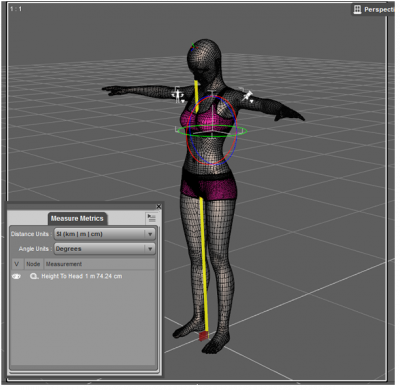Click the Perspective view cube icon
Image resolution: width=400 pixels, height=390 pixels.
tap(357, 10)
